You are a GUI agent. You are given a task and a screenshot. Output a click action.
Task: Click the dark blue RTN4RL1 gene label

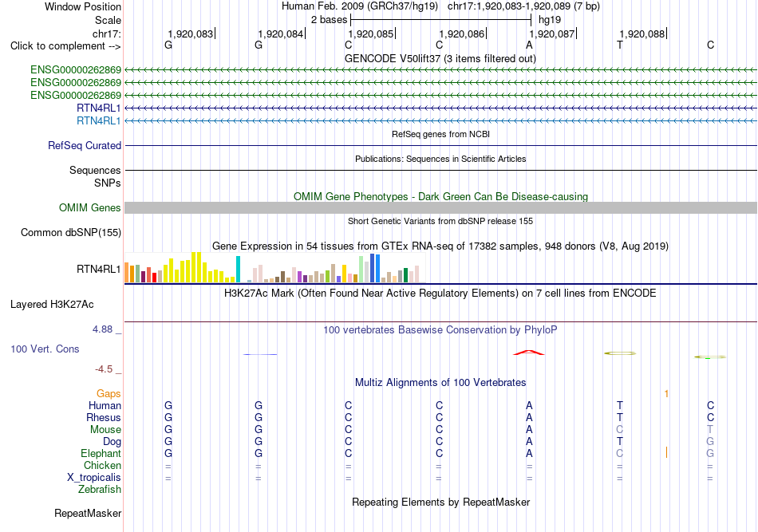99,108
